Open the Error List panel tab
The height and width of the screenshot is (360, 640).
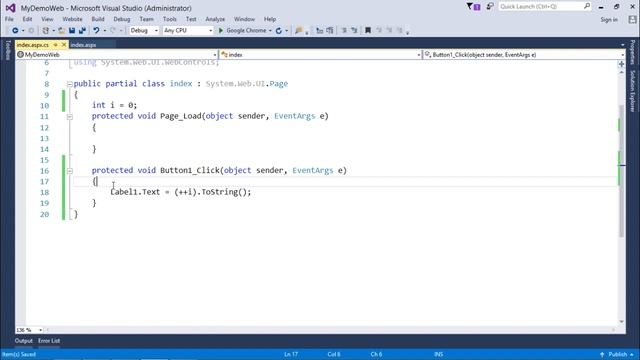(49, 341)
